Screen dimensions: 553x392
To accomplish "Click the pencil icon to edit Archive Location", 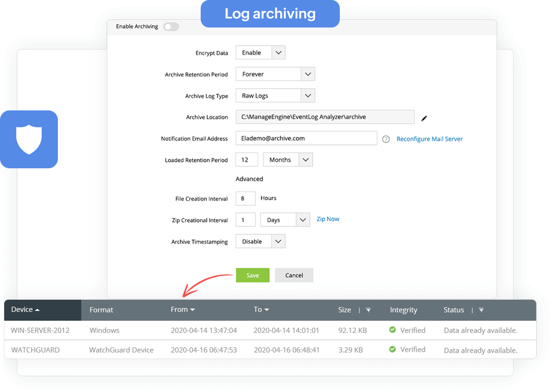I will [x=424, y=119].
